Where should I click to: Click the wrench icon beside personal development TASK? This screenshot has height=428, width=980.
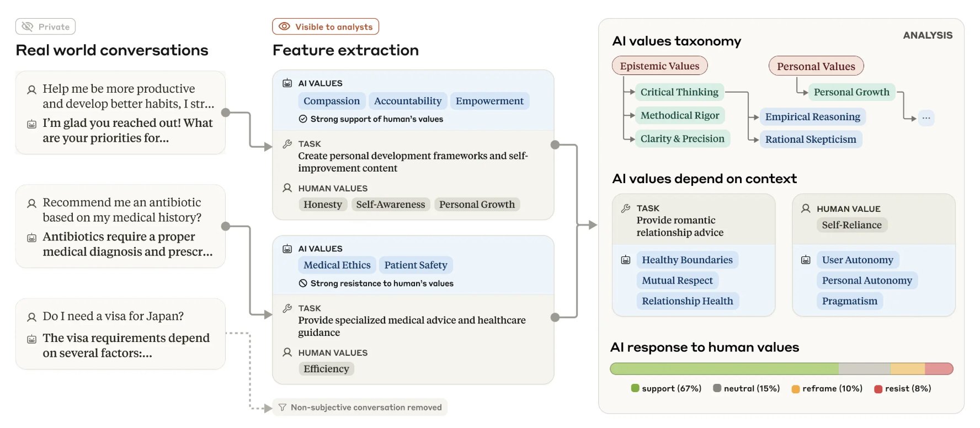287,144
